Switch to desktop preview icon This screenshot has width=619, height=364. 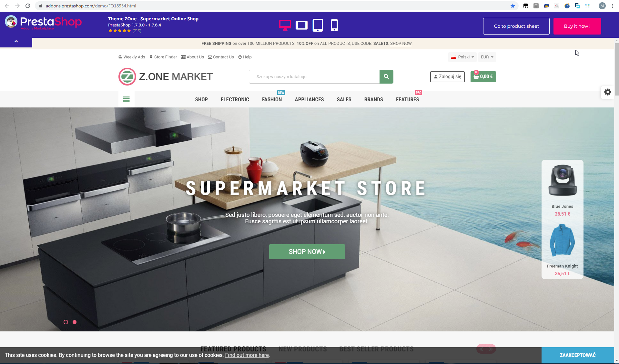point(285,25)
